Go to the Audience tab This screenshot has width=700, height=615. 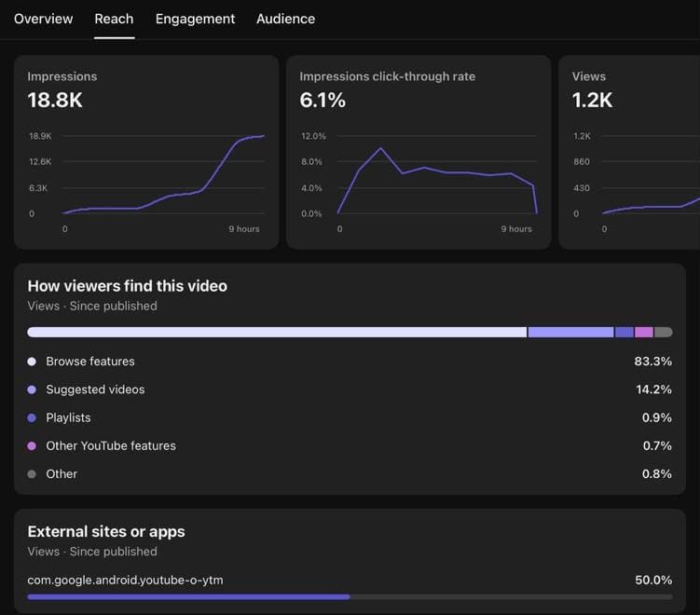(286, 19)
